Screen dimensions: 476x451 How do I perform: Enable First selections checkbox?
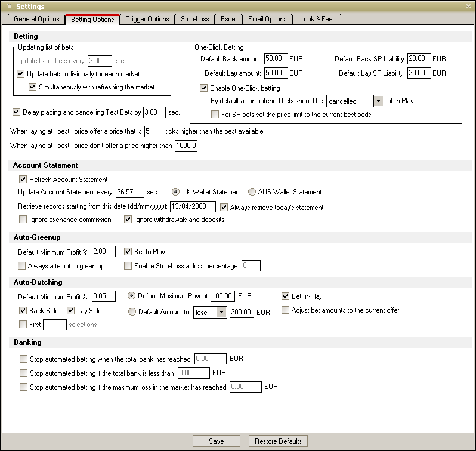point(23,325)
